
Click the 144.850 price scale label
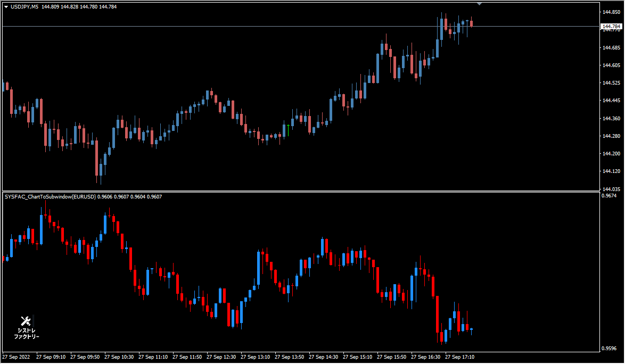coord(611,12)
